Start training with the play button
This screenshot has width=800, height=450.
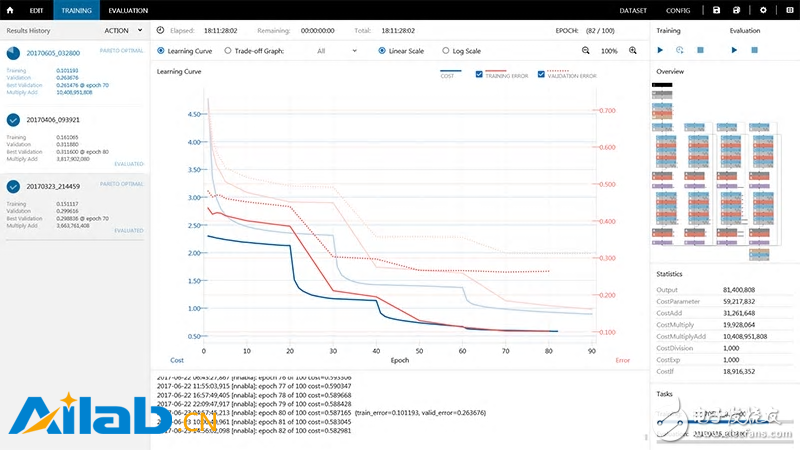661,49
